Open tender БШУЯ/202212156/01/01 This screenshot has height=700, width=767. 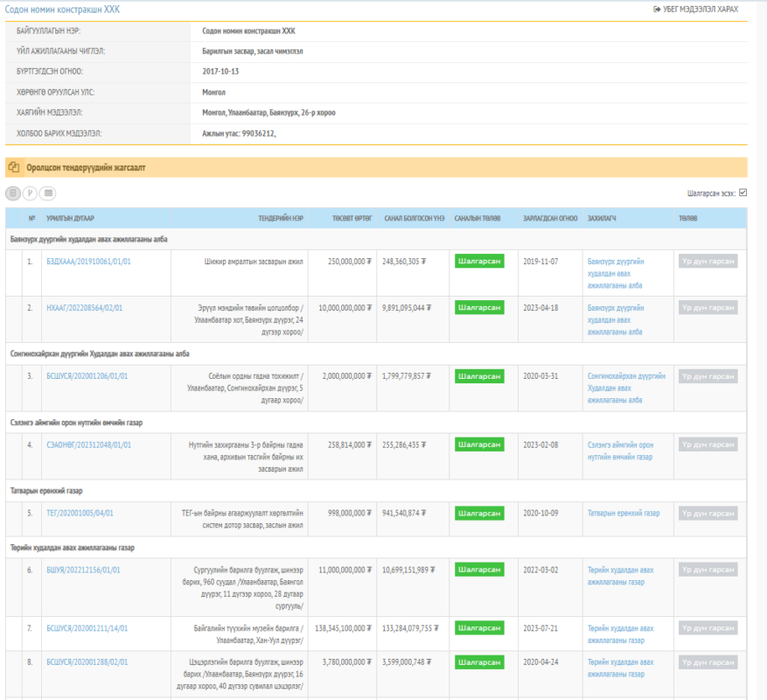(x=83, y=570)
